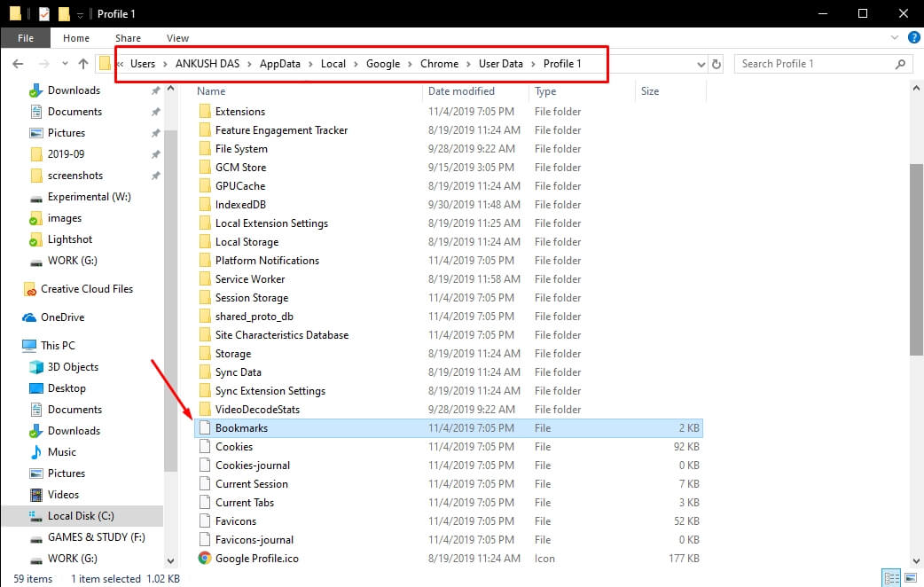Image resolution: width=924 pixels, height=587 pixels.
Task: Open Creative Cloud Files in the sidebar
Action: [x=86, y=289]
